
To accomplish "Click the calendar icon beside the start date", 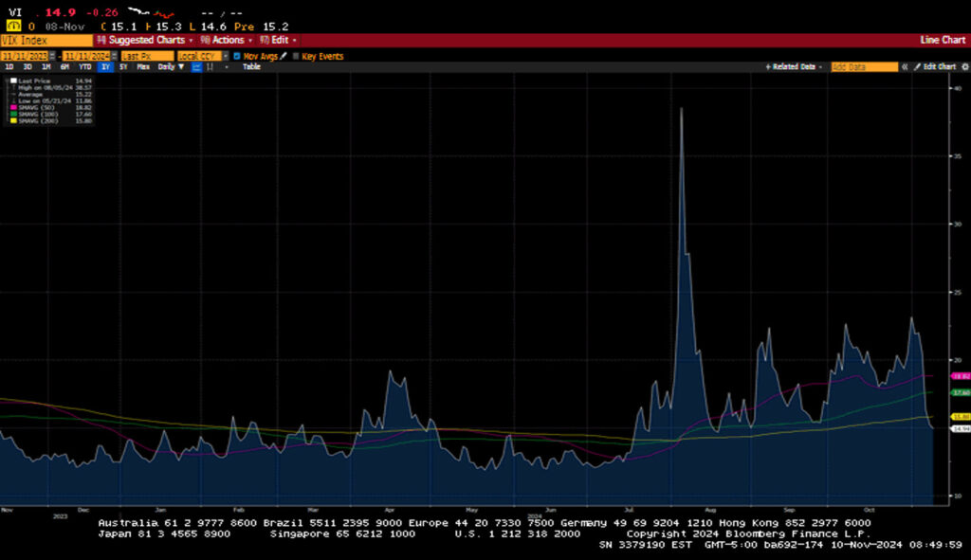I will 52,56.
